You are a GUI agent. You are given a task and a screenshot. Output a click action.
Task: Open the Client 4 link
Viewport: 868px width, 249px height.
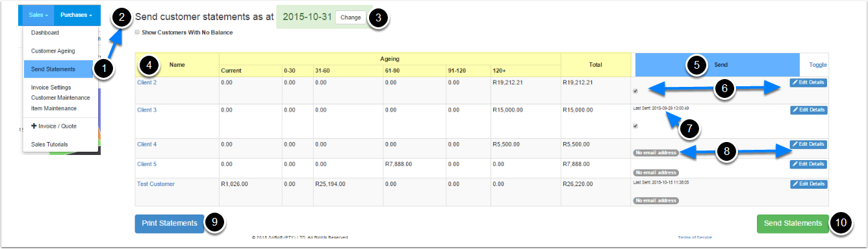click(x=147, y=144)
